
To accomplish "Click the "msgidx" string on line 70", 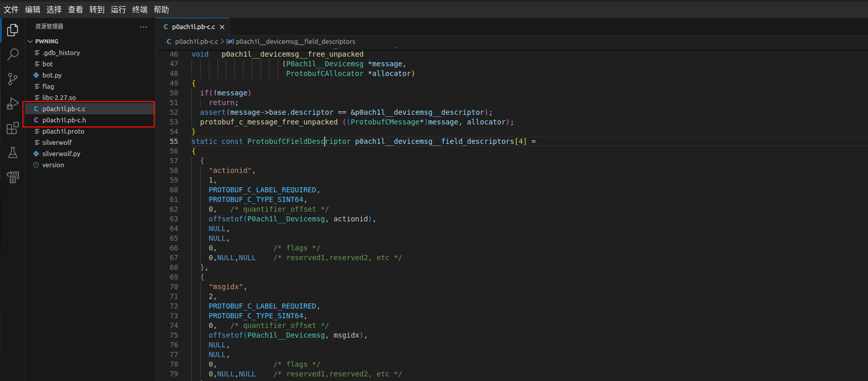I will [226, 287].
